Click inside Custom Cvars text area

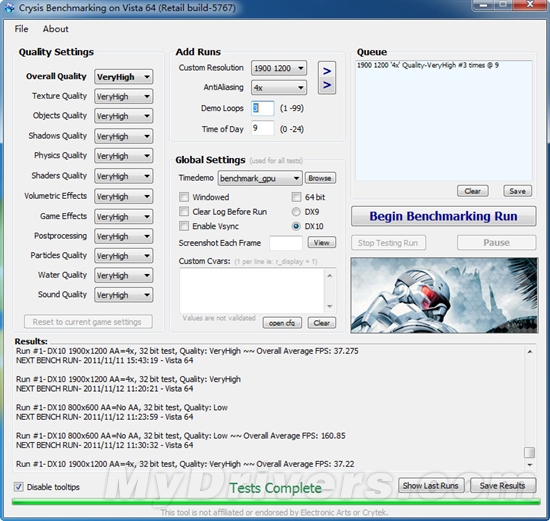[x=252, y=290]
